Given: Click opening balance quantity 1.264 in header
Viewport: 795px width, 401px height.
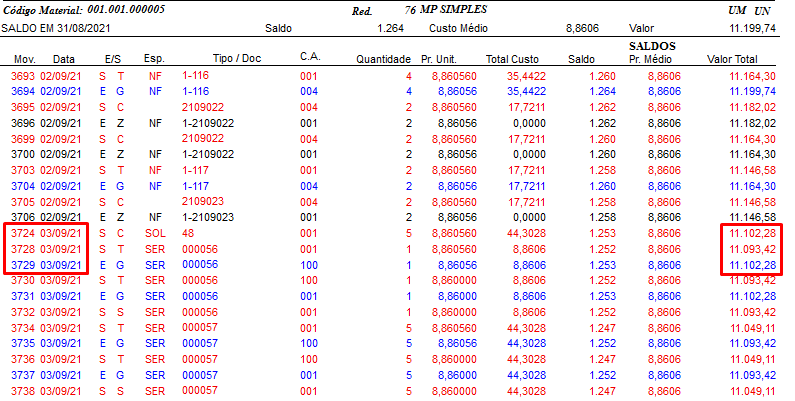Looking at the screenshot, I should pos(390,28).
